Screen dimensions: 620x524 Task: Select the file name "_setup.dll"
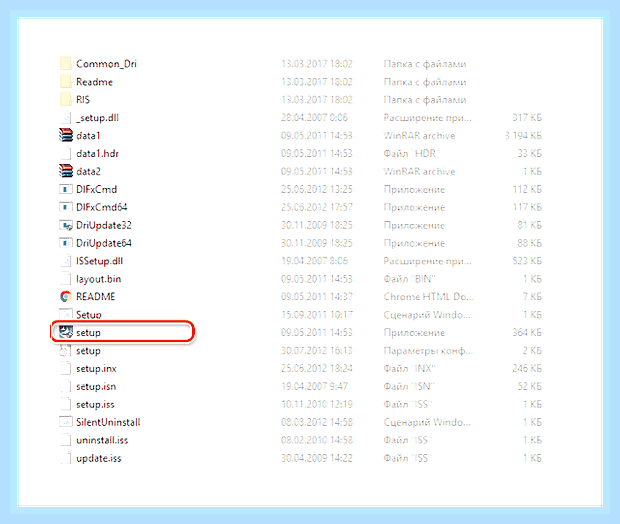pos(97,118)
